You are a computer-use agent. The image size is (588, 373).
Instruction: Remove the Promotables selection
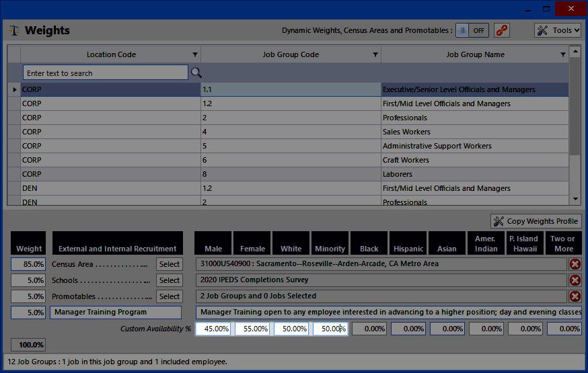tap(575, 296)
